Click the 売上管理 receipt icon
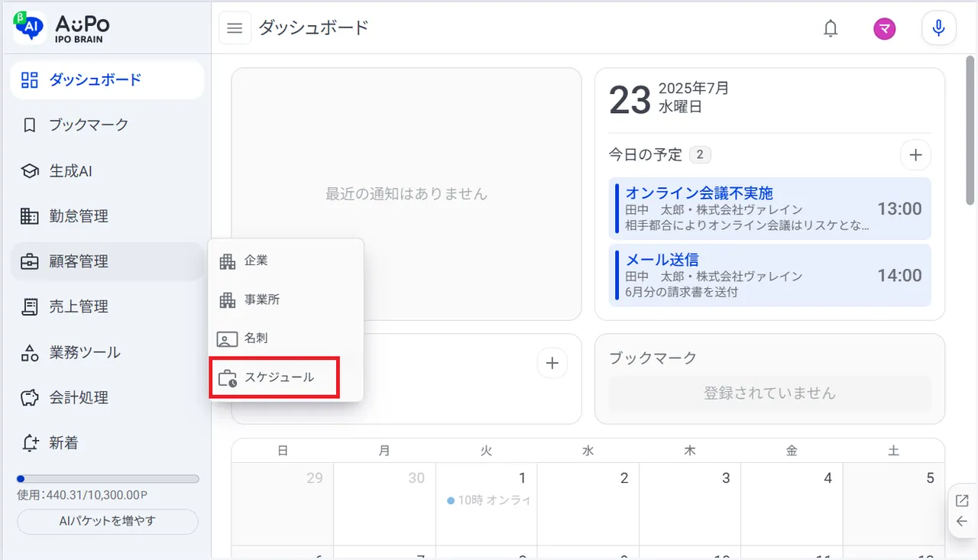This screenshot has height=560, width=978. point(29,306)
